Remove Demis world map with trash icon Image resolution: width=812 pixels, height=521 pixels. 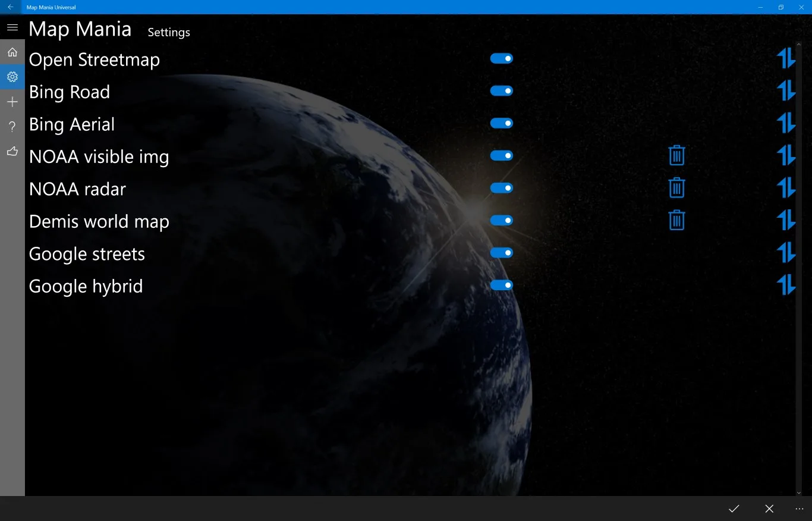676,220
